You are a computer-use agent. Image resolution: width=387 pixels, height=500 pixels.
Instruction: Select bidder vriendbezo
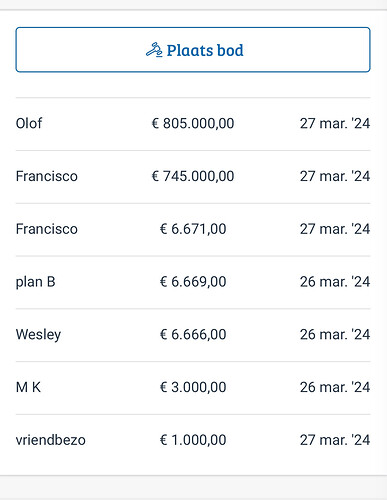pyautogui.click(x=51, y=440)
